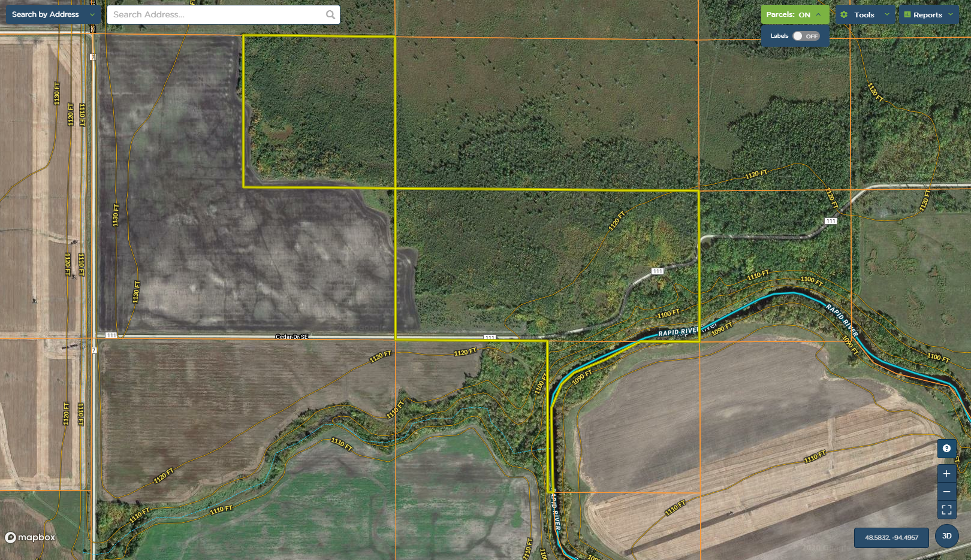Image resolution: width=971 pixels, height=560 pixels.
Task: Click the coordinates readout 48.5832, -94.4957
Action: [891, 537]
